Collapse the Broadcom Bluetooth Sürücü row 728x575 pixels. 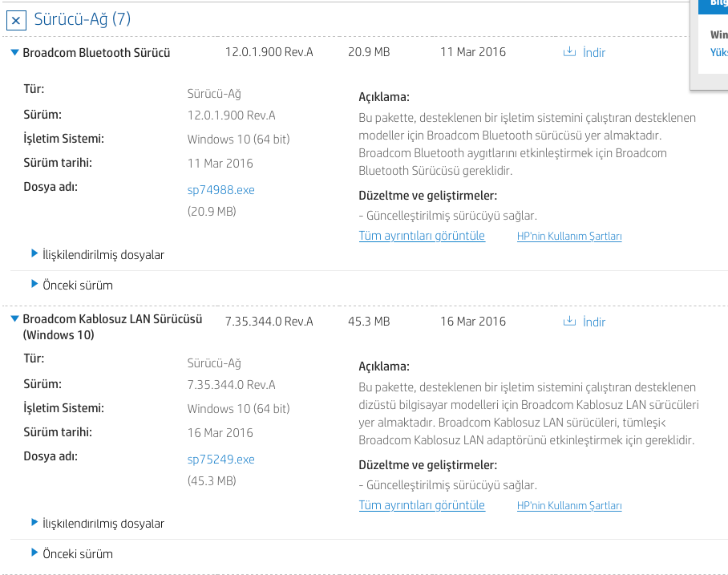coord(14,53)
